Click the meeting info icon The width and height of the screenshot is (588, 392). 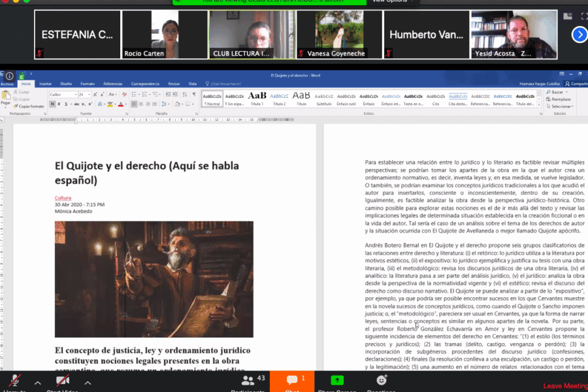click(9, 76)
